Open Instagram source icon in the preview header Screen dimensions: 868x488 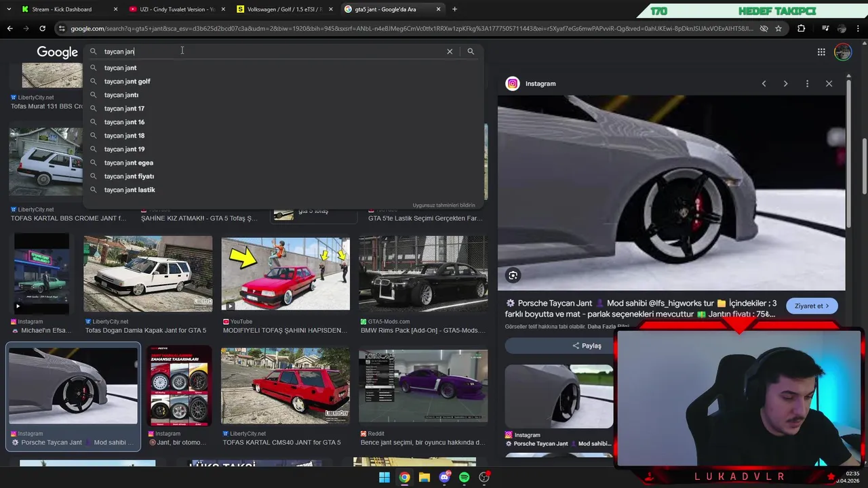[513, 83]
